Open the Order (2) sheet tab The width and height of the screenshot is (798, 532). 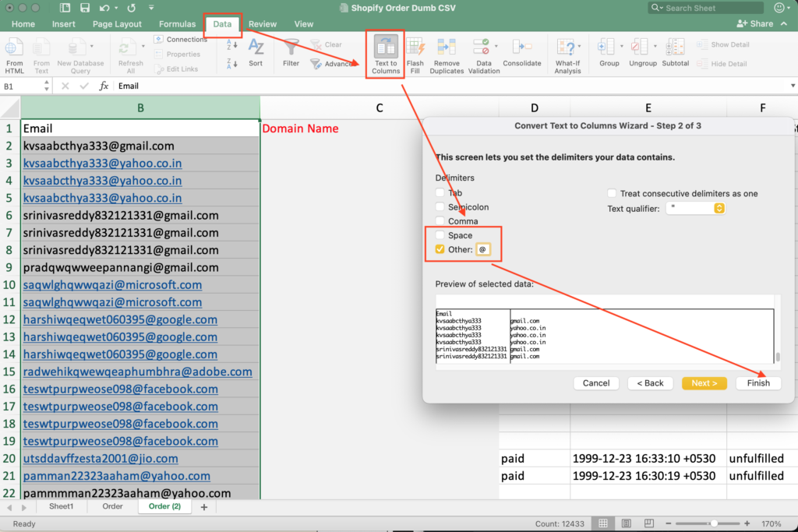tap(164, 506)
